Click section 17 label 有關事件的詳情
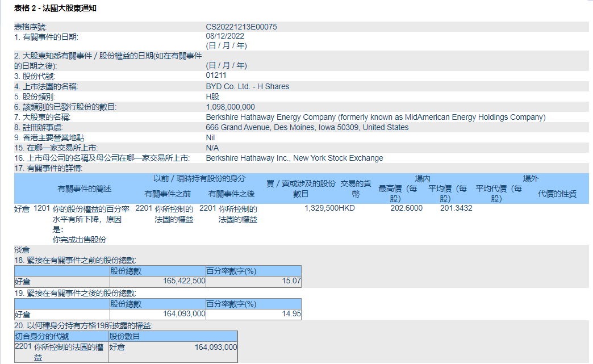This screenshot has height=364, width=593. pyautogui.click(x=48, y=168)
